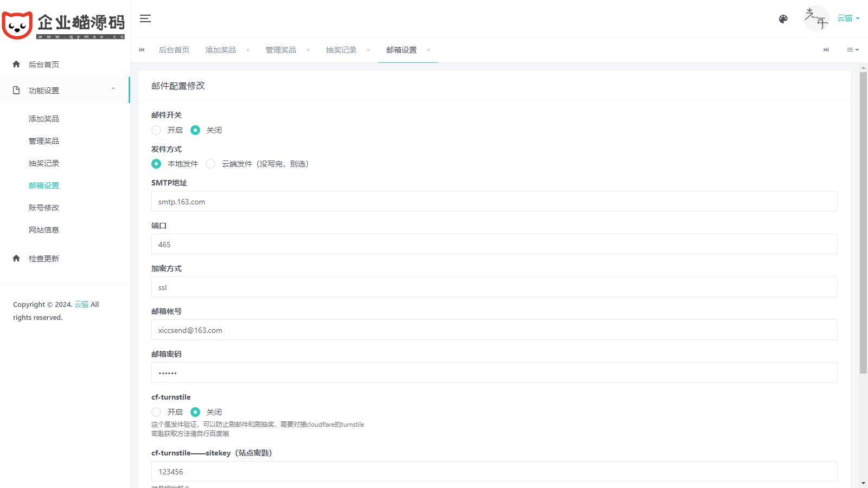The width and height of the screenshot is (868, 488).
Task: Open the tab operations dropdown menu
Action: pyautogui.click(x=853, y=50)
